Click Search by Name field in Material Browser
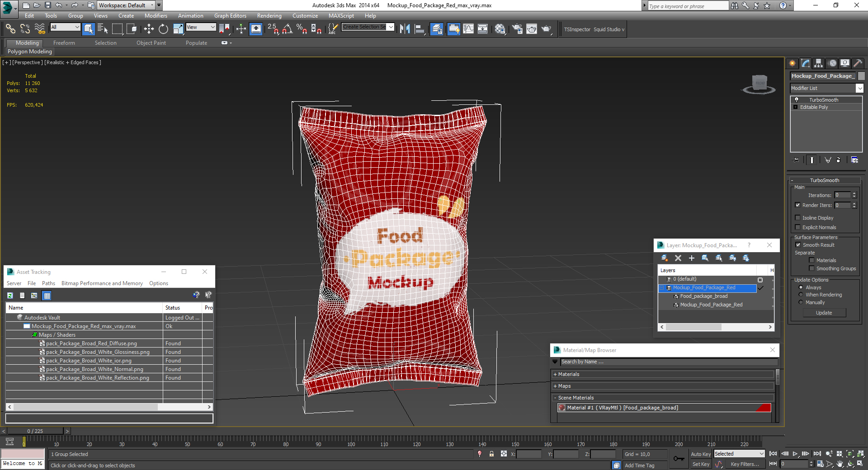Image resolution: width=868 pixels, height=470 pixels. point(669,362)
